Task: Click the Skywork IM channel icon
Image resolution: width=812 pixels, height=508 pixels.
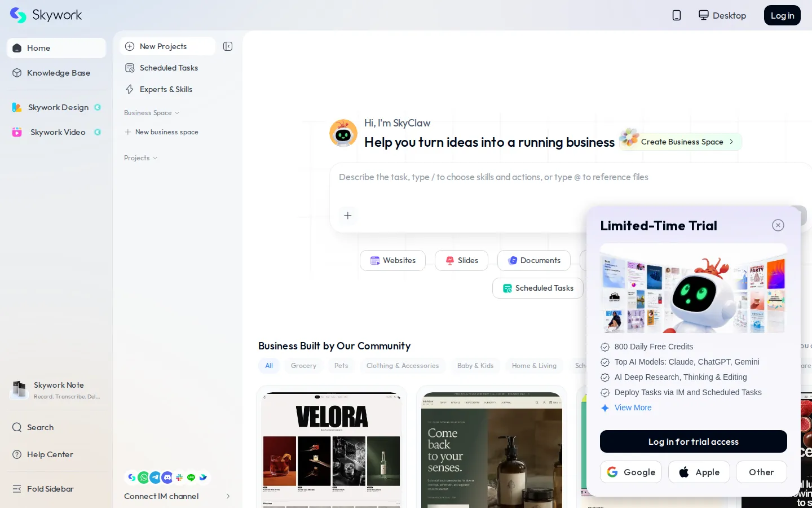Action: [131, 478]
